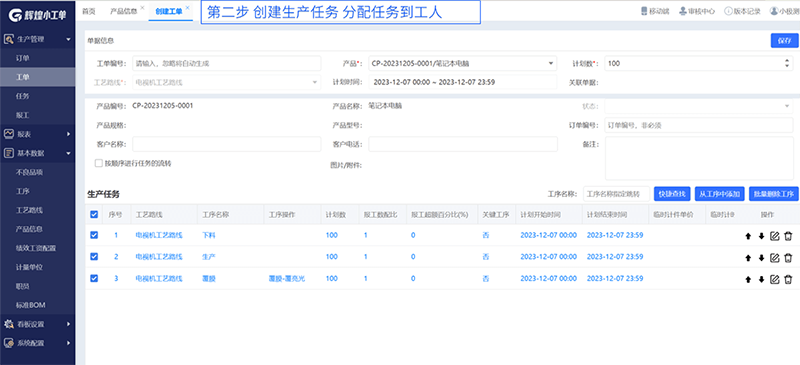Screen dimensions: 800x365
Task: Click the 保存 save button
Action: click(784, 41)
